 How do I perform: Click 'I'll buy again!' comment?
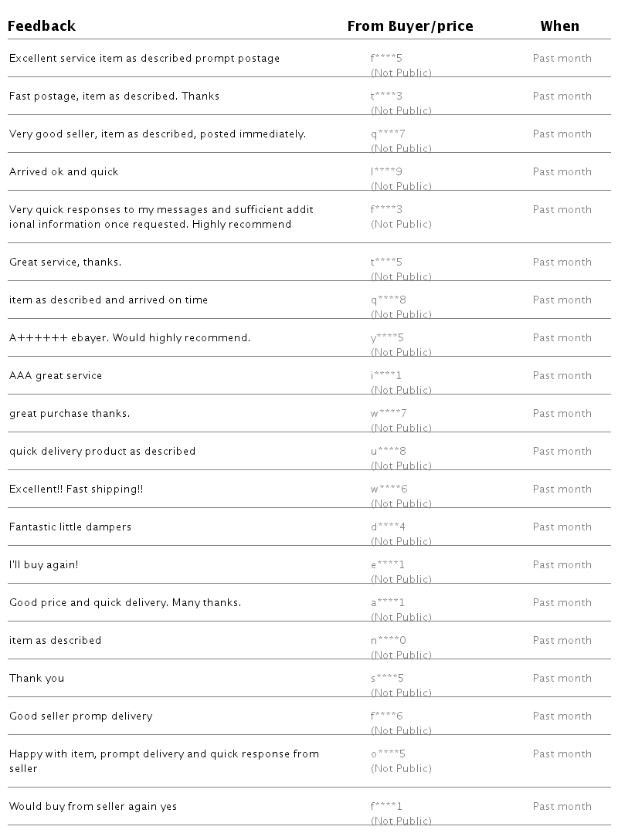(x=44, y=565)
